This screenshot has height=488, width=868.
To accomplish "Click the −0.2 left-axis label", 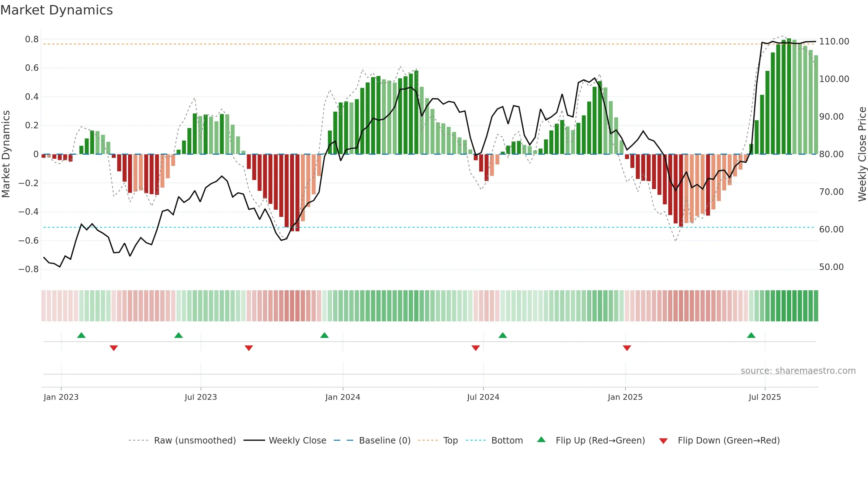I will coord(29,183).
